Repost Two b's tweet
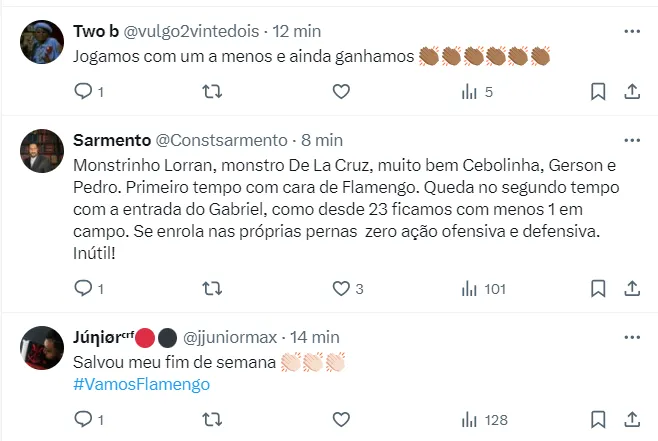Viewport: 658px width, 441px height. (x=212, y=92)
